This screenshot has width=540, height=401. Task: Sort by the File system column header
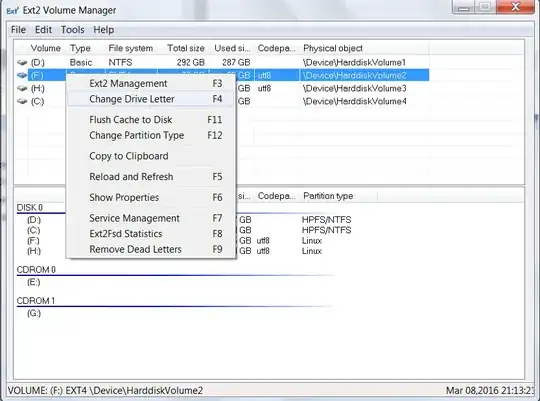click(131, 48)
